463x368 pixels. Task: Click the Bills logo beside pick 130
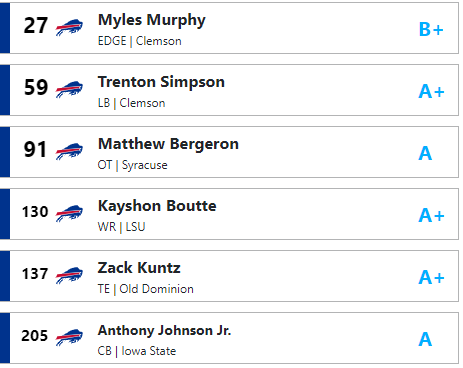pyautogui.click(x=69, y=213)
